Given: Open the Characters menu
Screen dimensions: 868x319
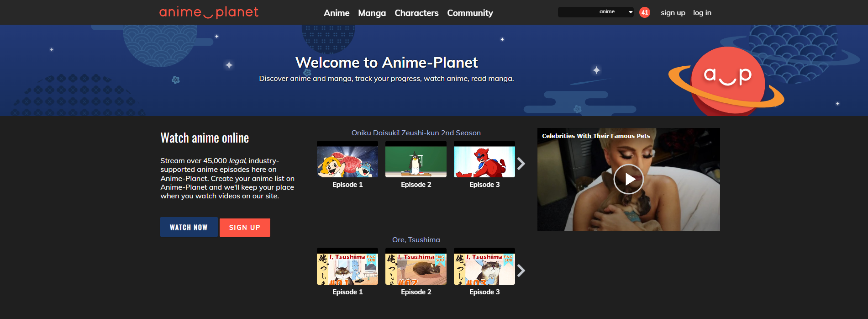Looking at the screenshot, I should 416,13.
